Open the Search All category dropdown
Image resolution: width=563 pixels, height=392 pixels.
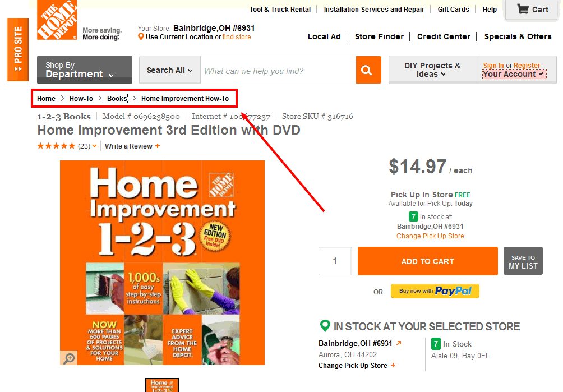pos(170,70)
